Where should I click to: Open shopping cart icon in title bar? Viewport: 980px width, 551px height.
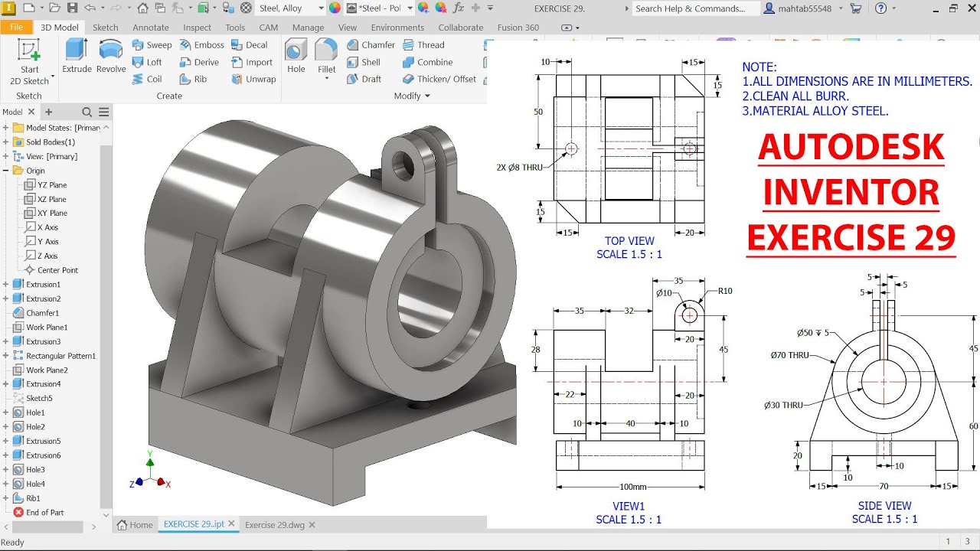click(x=855, y=8)
